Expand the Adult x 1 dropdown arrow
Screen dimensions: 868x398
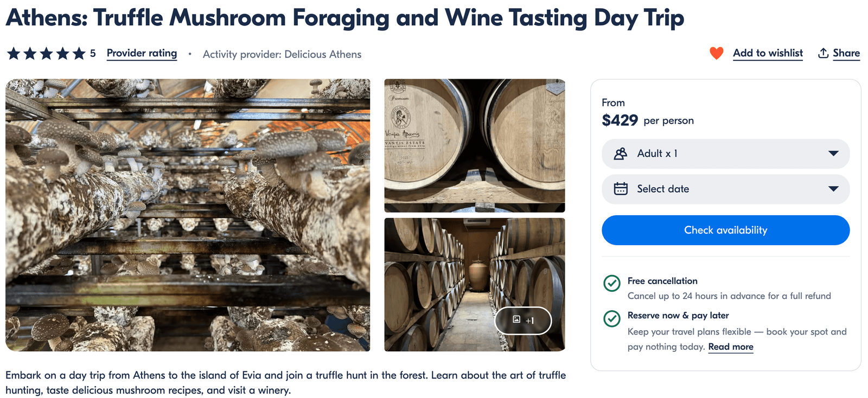click(833, 153)
